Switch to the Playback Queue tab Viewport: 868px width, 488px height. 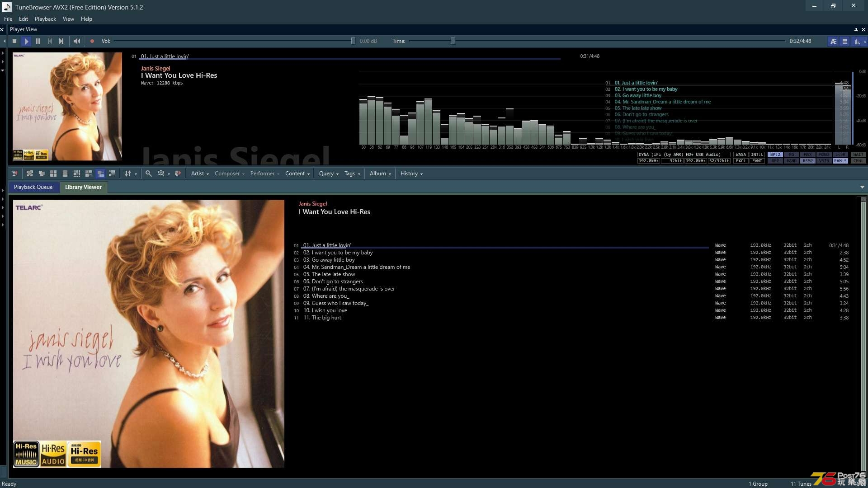tap(33, 187)
